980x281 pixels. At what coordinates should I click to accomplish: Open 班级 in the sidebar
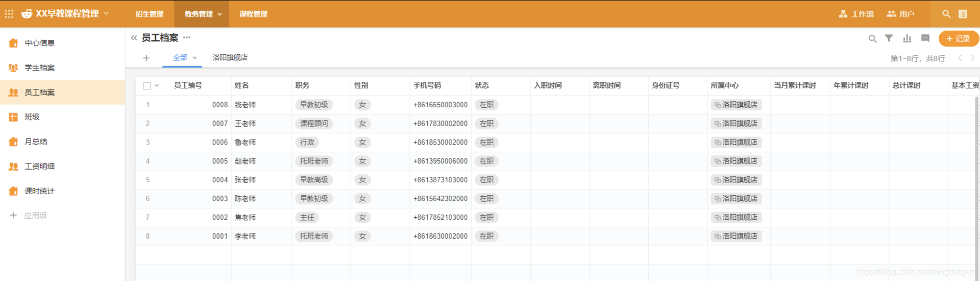(x=62, y=117)
